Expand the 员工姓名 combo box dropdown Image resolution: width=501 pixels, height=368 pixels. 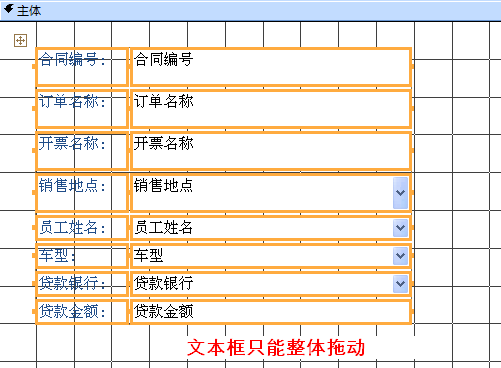[x=400, y=228]
